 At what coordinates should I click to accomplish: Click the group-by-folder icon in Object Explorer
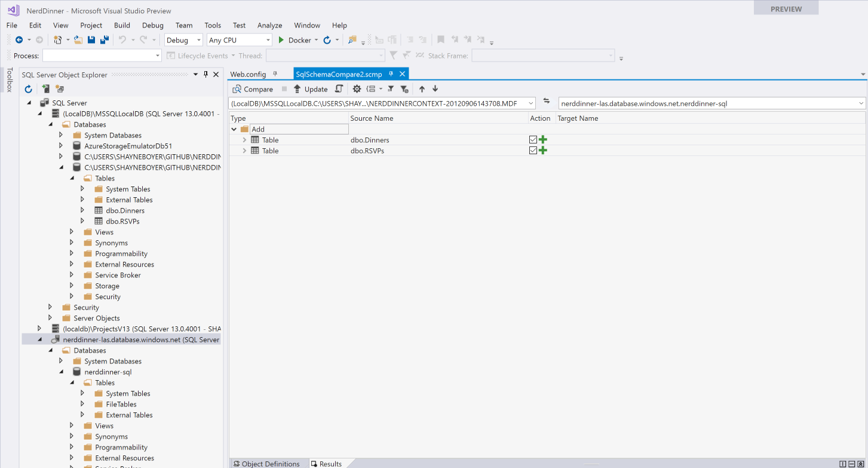[60, 89]
